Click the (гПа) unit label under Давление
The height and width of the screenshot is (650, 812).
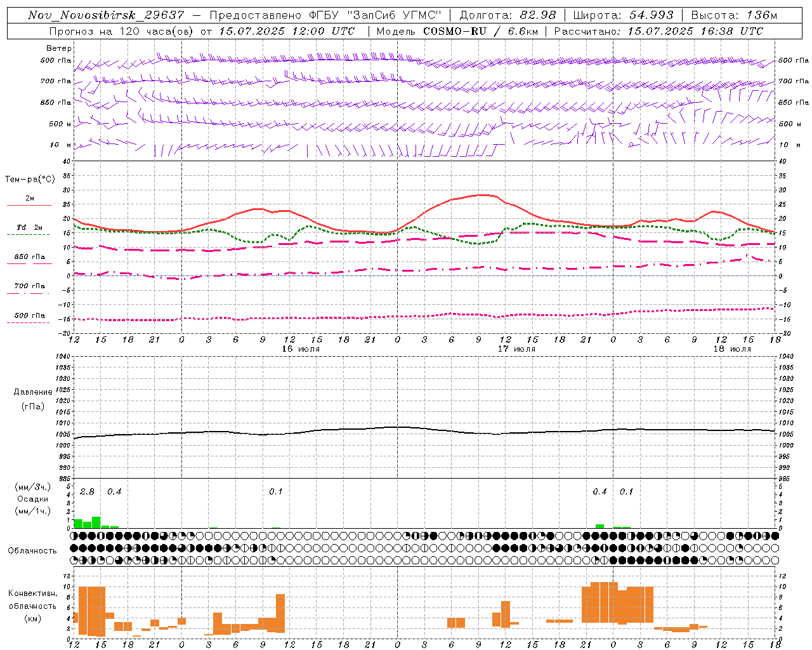(x=33, y=407)
